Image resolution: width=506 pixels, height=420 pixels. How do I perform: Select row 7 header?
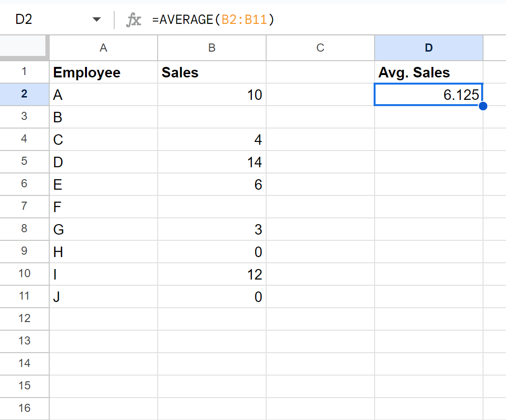[24, 206]
